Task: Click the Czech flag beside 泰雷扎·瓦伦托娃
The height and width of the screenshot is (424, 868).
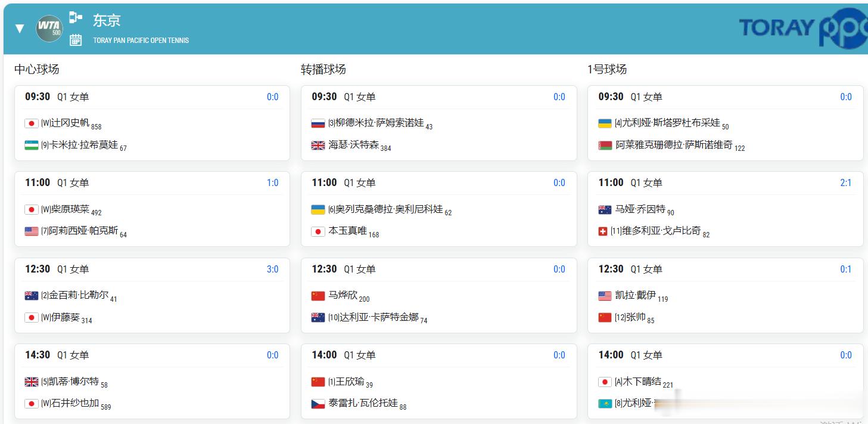Action: coord(318,403)
